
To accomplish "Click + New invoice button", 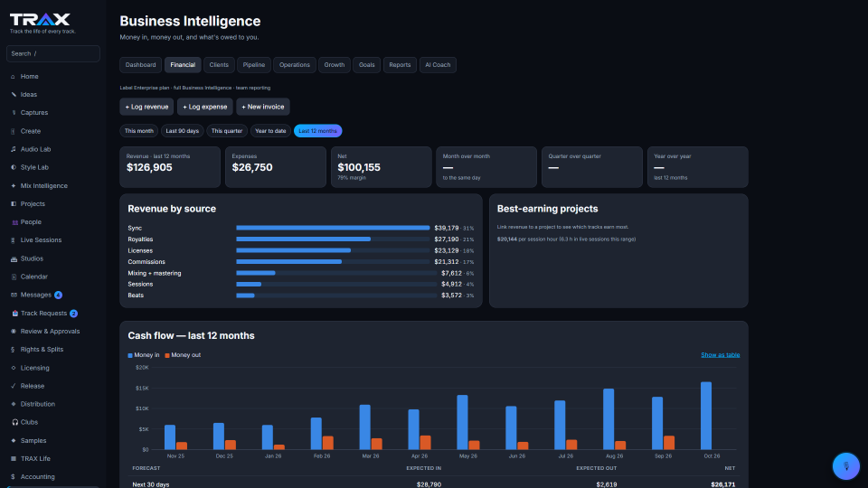I will tap(263, 107).
